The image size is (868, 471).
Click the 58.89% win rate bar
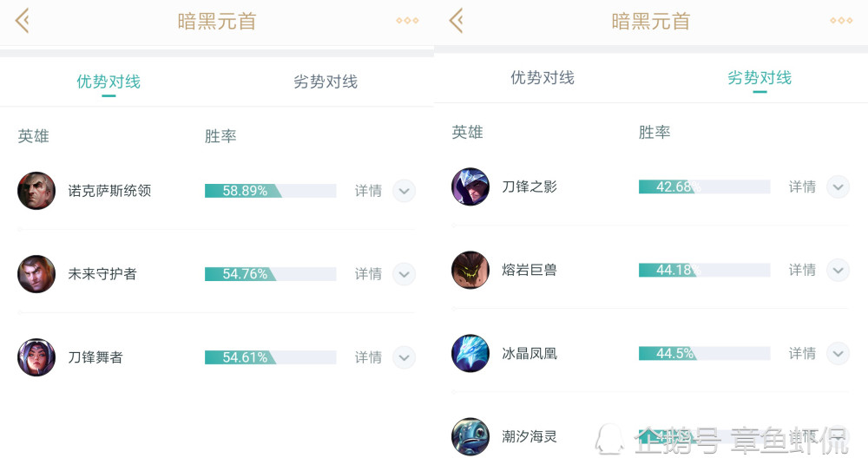click(270, 191)
